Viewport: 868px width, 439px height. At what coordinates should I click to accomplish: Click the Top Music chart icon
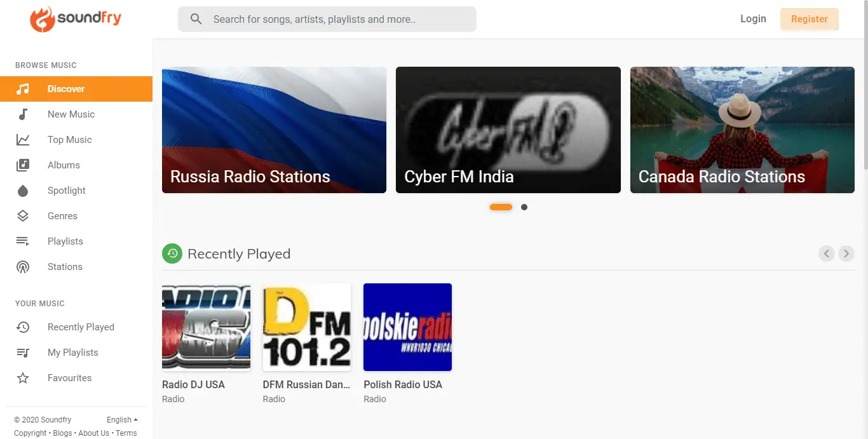pyautogui.click(x=23, y=140)
